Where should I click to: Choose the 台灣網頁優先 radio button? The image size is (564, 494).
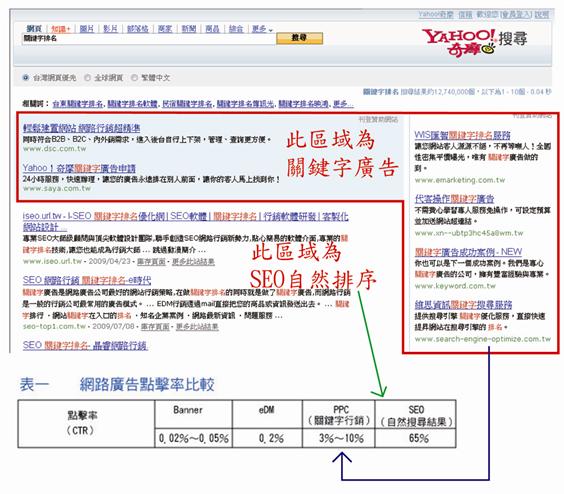pyautogui.click(x=26, y=77)
